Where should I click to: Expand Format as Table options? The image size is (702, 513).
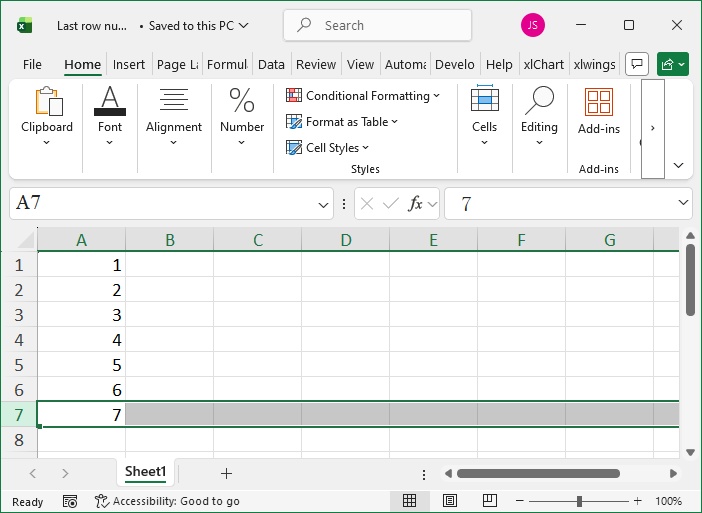point(342,122)
